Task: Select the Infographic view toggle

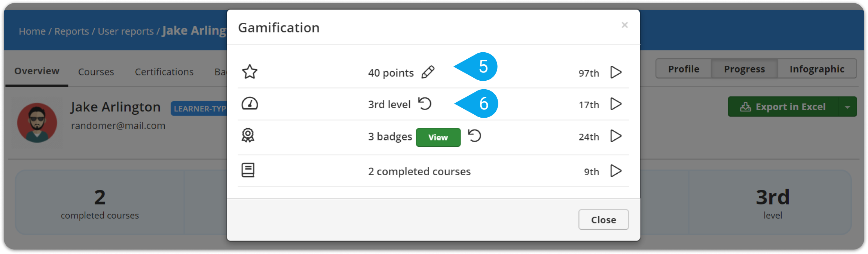Action: (817, 69)
